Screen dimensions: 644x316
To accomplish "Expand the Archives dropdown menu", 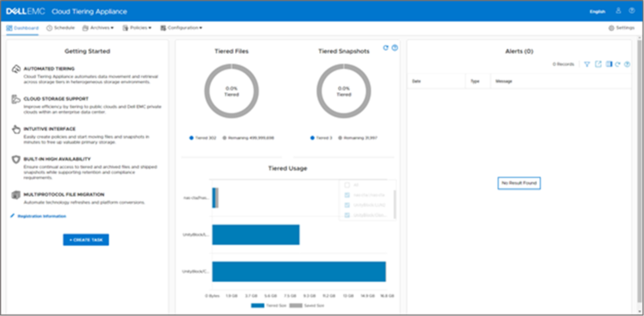I will tap(98, 28).
